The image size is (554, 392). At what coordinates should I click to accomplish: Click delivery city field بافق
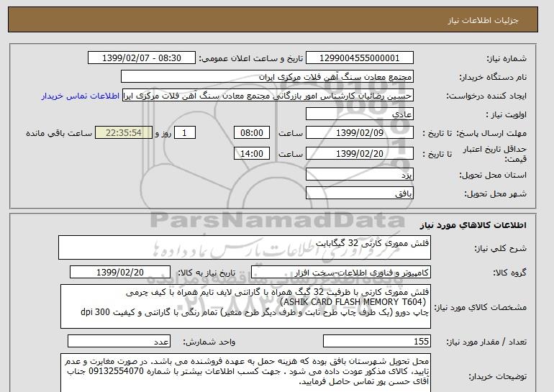tap(359, 193)
